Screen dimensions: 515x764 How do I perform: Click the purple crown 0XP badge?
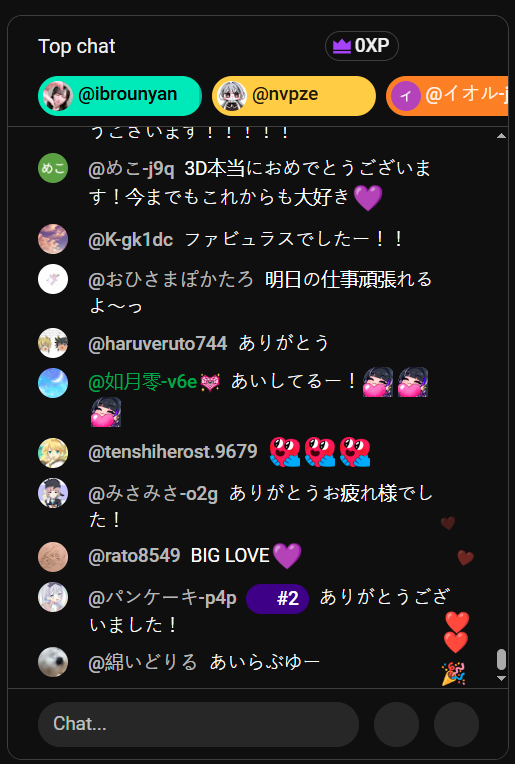(x=362, y=46)
